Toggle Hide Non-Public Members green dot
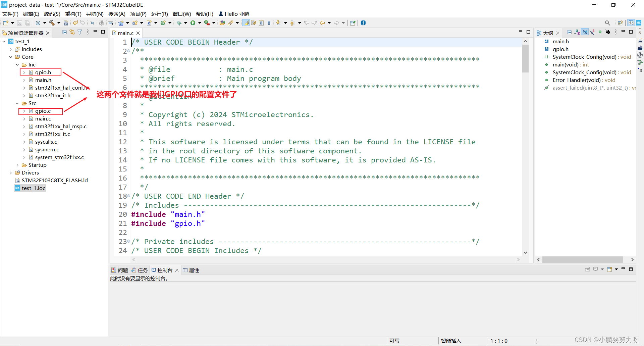644x346 pixels. click(x=600, y=32)
